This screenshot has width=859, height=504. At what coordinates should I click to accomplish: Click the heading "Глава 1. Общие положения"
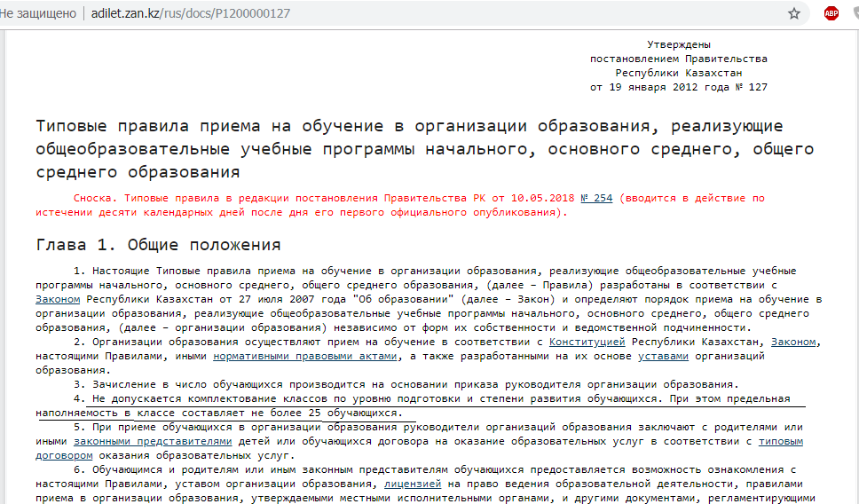(x=158, y=245)
